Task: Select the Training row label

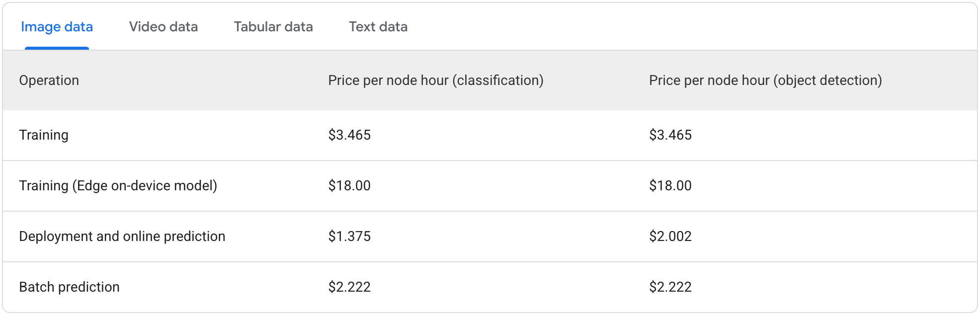Action: [x=44, y=135]
